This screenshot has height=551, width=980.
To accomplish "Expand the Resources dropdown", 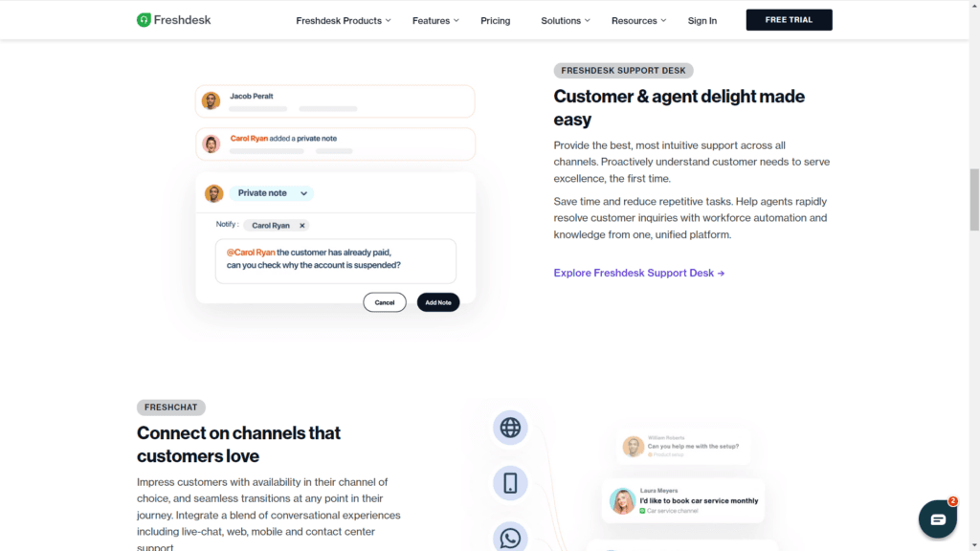I will tap(637, 20).
